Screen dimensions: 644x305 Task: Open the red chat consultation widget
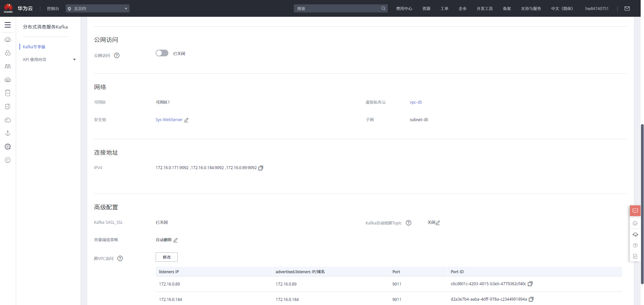click(635, 211)
